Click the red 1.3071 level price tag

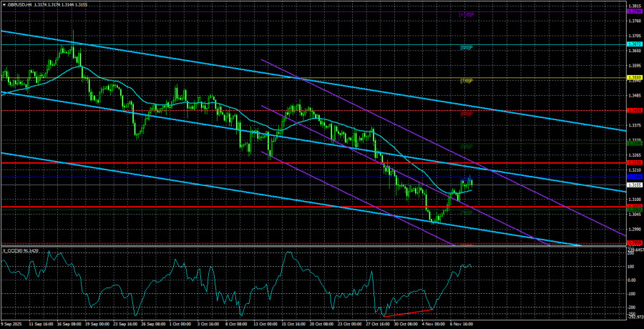634,207
